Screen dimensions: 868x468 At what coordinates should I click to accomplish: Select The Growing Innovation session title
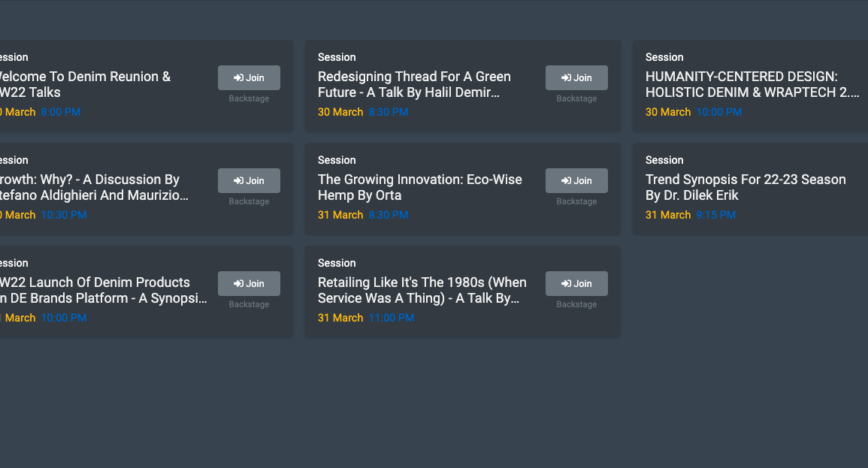click(419, 188)
